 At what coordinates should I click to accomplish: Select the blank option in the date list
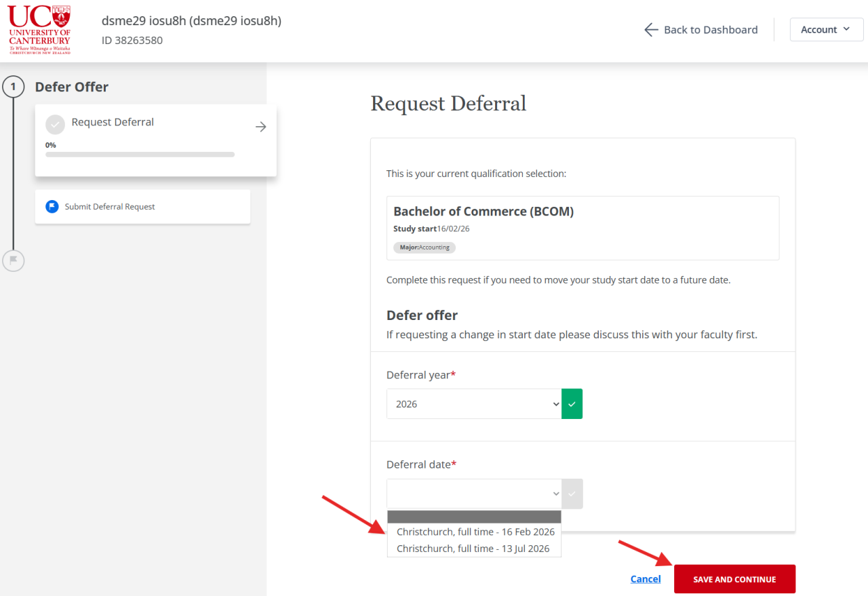point(474,517)
